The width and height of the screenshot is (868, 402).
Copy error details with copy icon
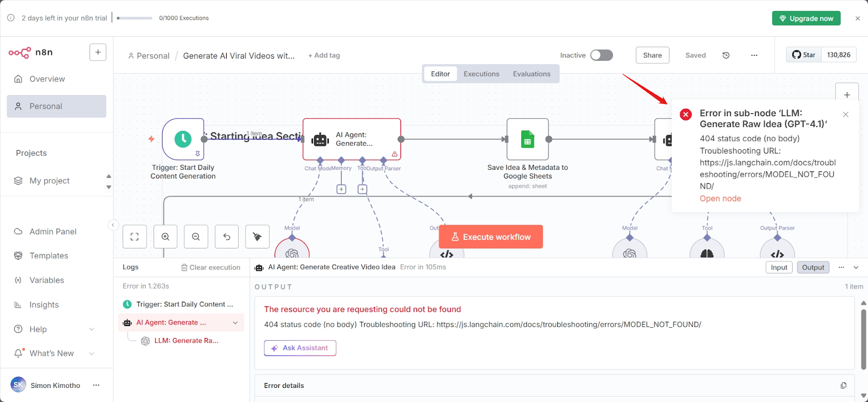(x=843, y=386)
